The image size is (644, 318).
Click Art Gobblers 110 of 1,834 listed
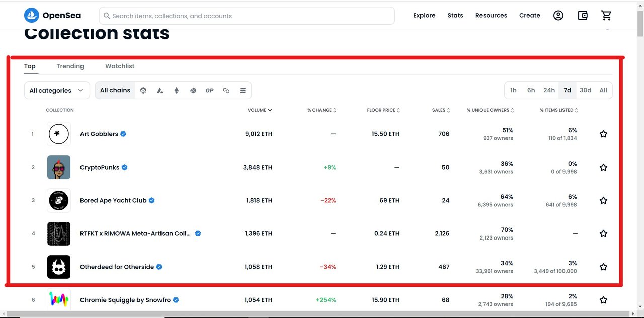562,138
